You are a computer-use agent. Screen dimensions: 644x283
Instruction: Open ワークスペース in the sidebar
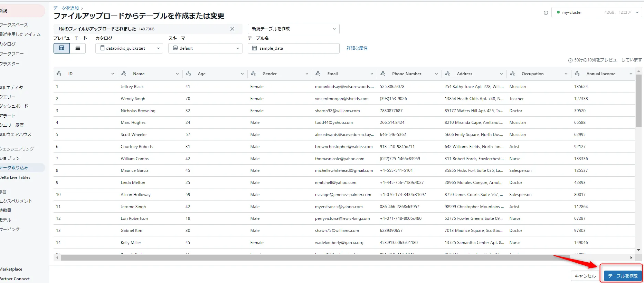pyautogui.click(x=14, y=25)
